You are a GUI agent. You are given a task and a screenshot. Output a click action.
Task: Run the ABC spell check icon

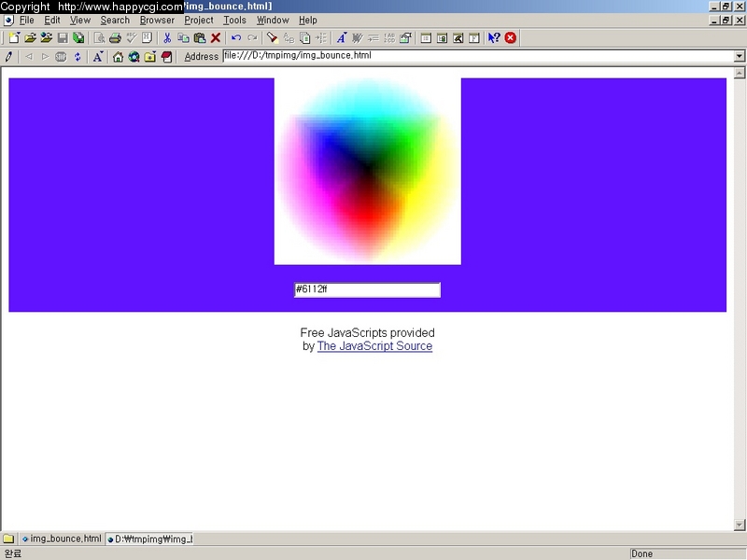(131, 37)
